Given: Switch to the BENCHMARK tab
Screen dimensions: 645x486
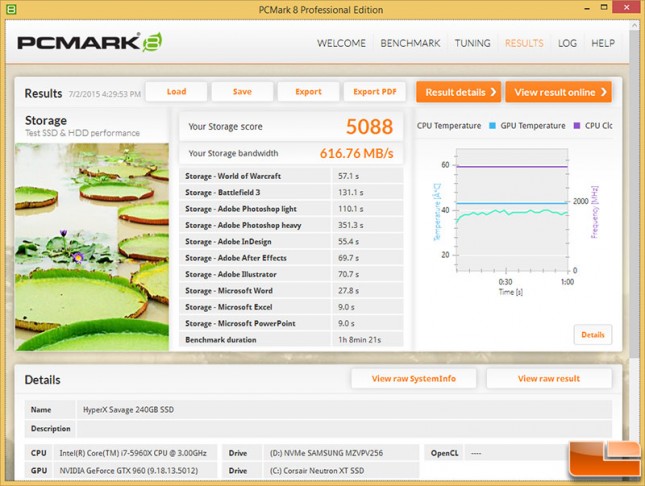Looking at the screenshot, I should 410,43.
